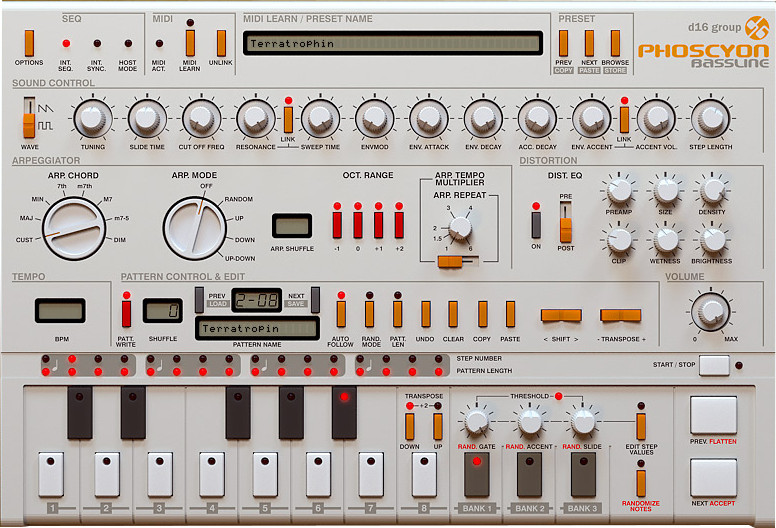Screen dimensions: 776x528
Task: Click the STEP LENGTH knob
Action: tap(711, 118)
